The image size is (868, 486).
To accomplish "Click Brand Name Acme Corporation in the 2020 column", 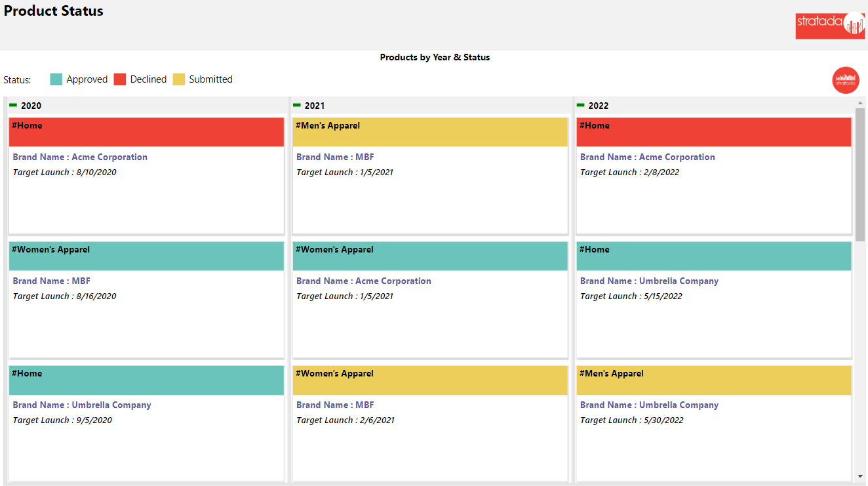I will click(80, 157).
